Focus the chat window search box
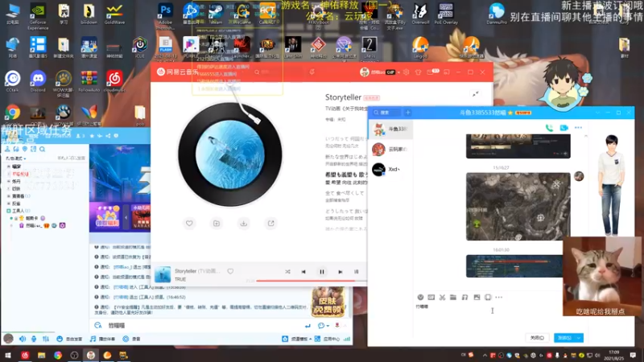 [x=386, y=113]
